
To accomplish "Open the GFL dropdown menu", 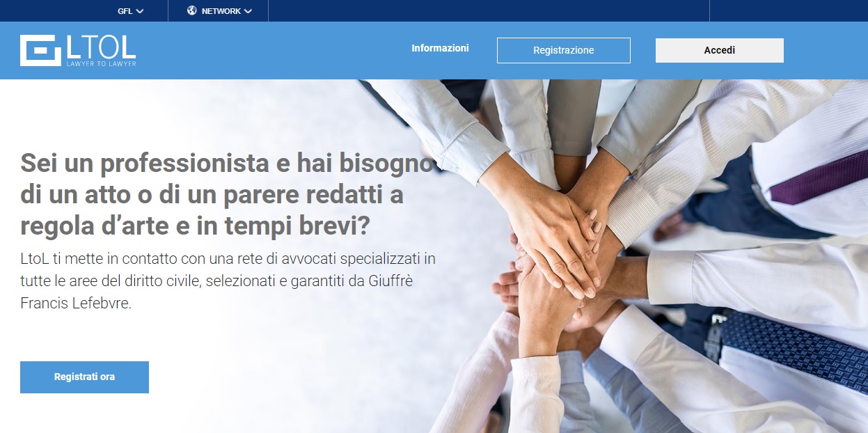I will 131,11.
